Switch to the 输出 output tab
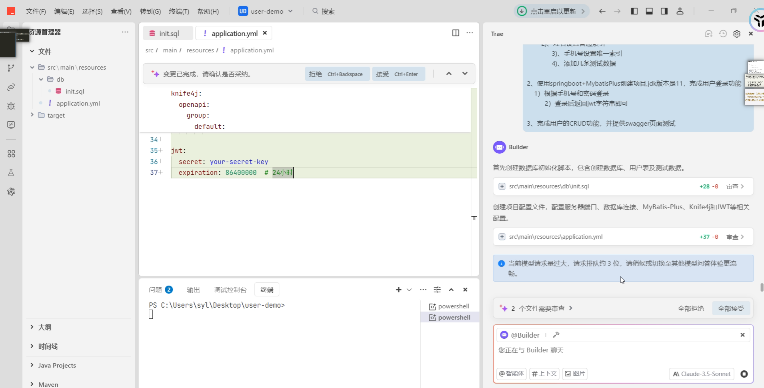 pos(193,290)
